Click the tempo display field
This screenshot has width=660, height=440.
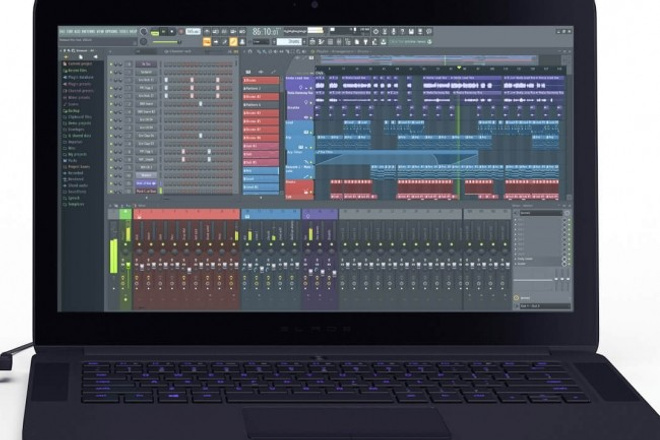193,32
